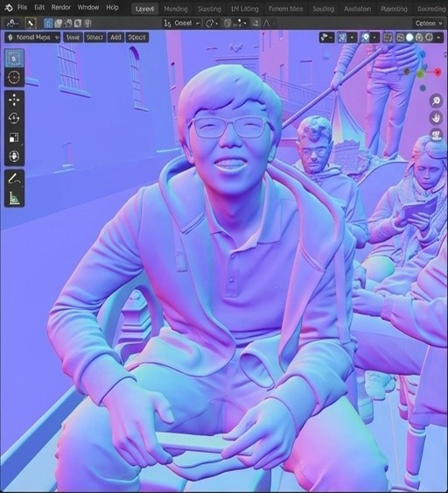Toggle proportional editing icon
Viewport: 448px width, 493px height.
(x=256, y=24)
